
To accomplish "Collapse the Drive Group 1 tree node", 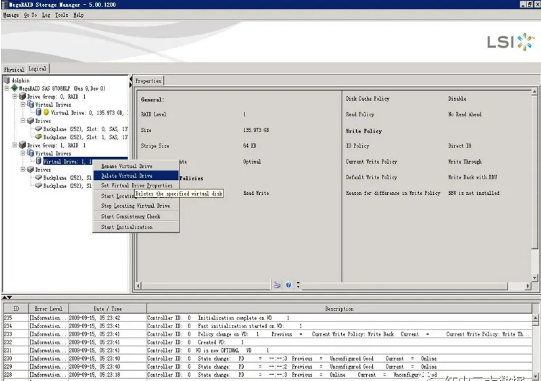I will 15,145.
